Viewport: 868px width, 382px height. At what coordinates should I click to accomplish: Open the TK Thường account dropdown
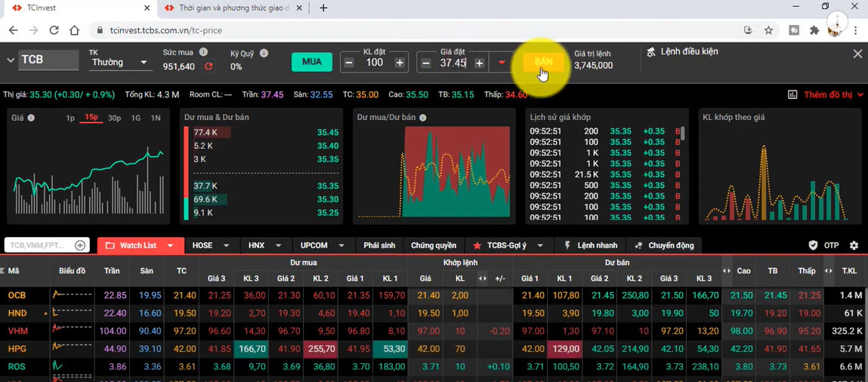pyautogui.click(x=120, y=63)
